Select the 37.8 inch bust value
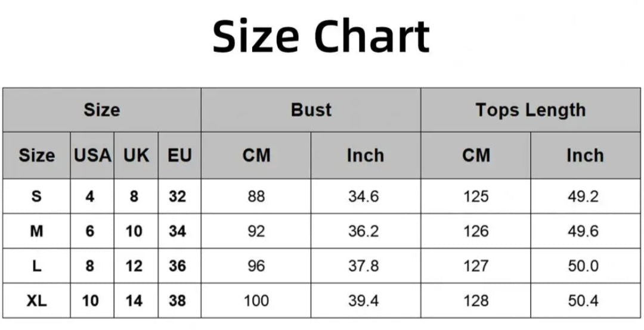The image size is (644, 330). (x=364, y=266)
